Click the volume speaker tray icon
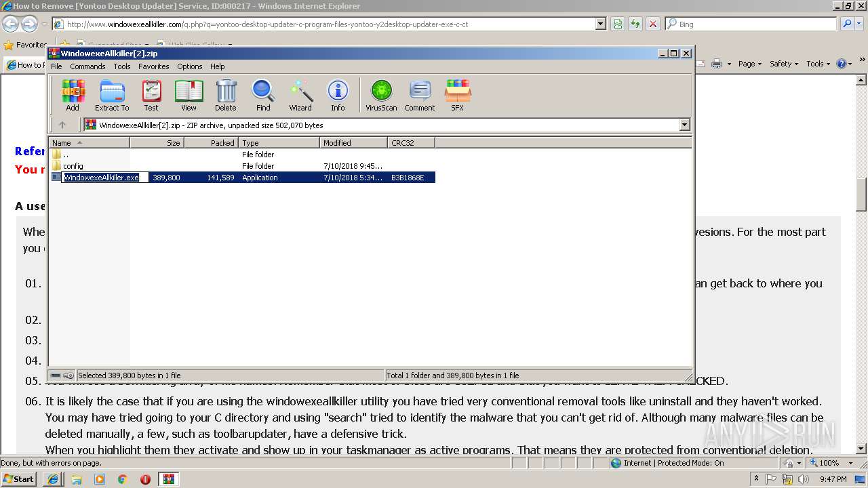 coord(804,479)
